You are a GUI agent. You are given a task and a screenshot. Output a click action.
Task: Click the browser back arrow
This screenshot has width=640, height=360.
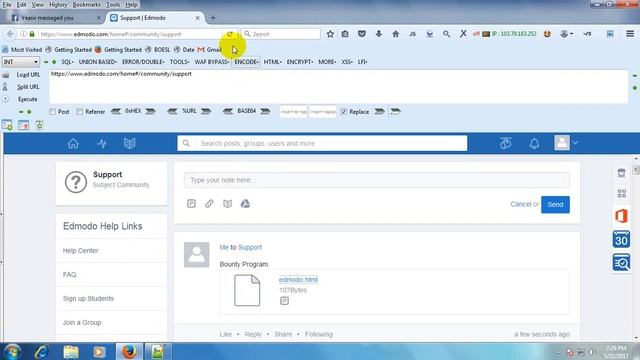coord(10,34)
